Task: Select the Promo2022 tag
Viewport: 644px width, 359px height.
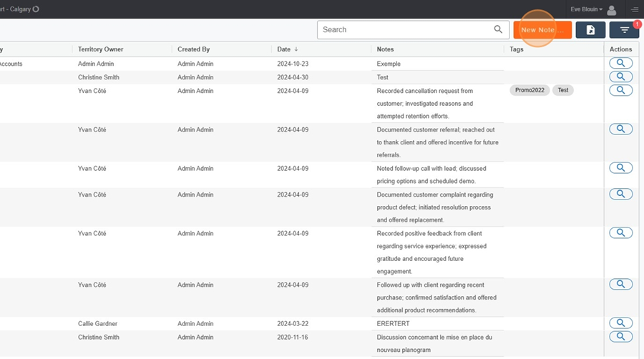Action: 530,90
